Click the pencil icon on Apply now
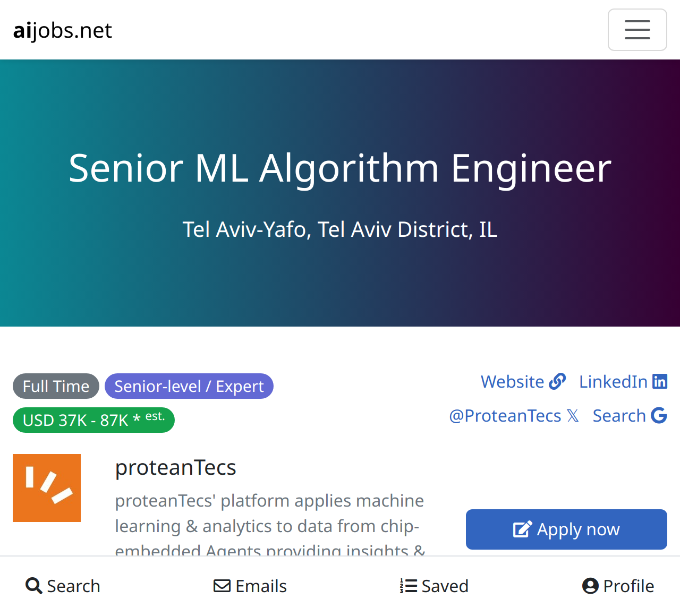This screenshot has height=616, width=680. pyautogui.click(x=522, y=529)
